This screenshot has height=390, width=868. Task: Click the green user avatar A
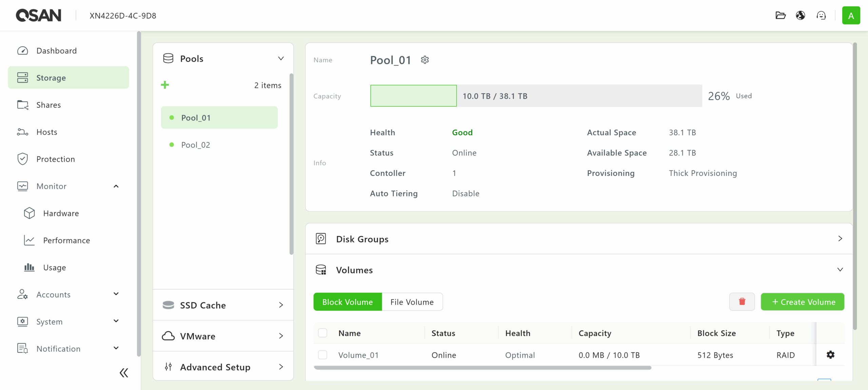tap(851, 16)
